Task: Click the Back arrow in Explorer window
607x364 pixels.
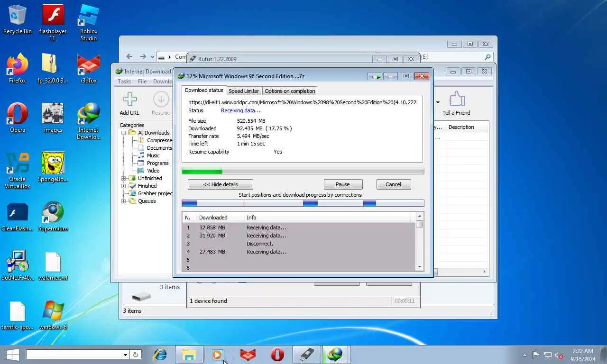Action: click(x=129, y=56)
